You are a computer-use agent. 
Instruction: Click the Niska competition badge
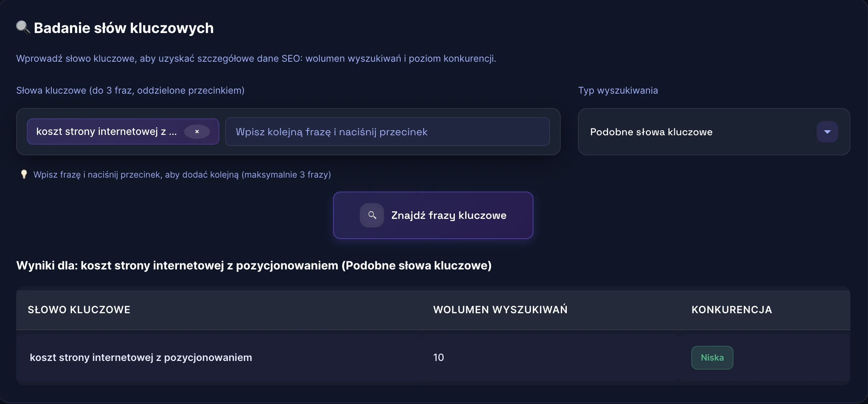click(712, 357)
